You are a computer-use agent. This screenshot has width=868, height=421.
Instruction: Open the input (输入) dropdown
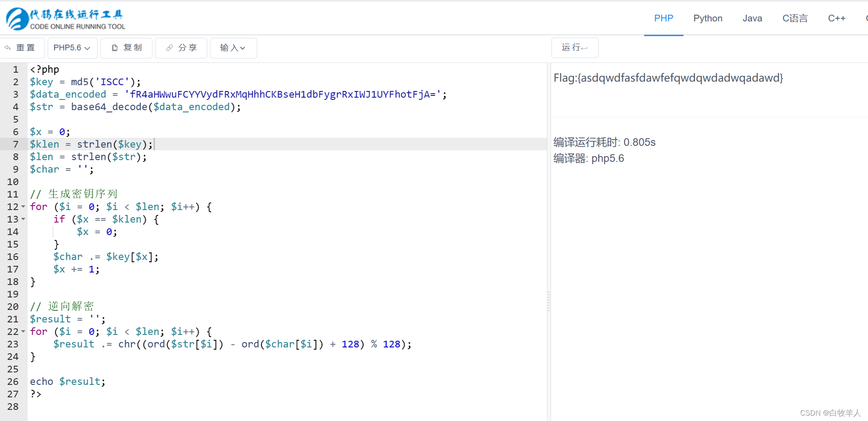click(x=233, y=48)
